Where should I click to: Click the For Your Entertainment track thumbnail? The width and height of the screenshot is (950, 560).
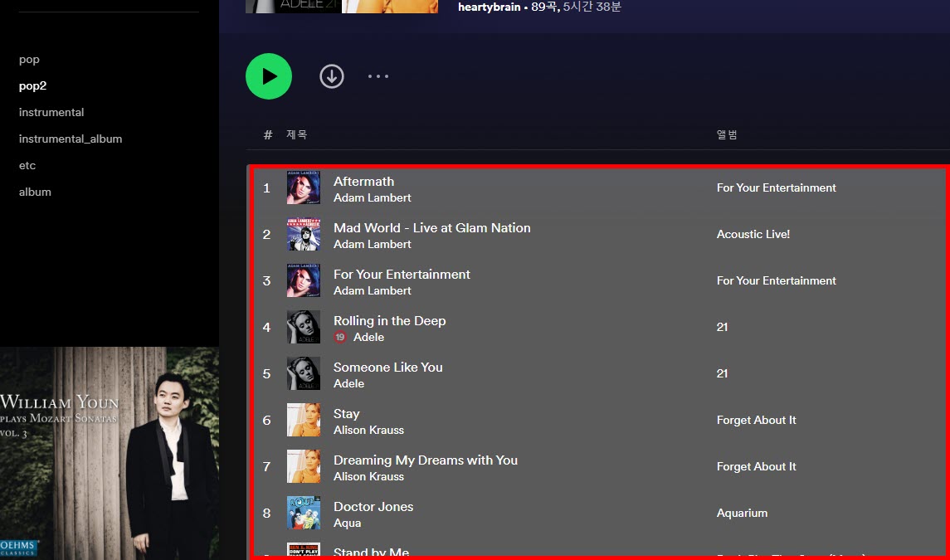(x=304, y=280)
